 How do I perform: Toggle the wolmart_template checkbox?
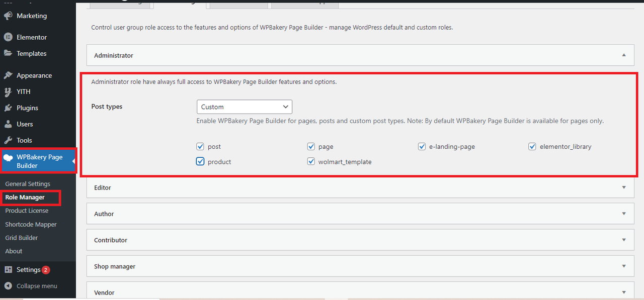[311, 162]
